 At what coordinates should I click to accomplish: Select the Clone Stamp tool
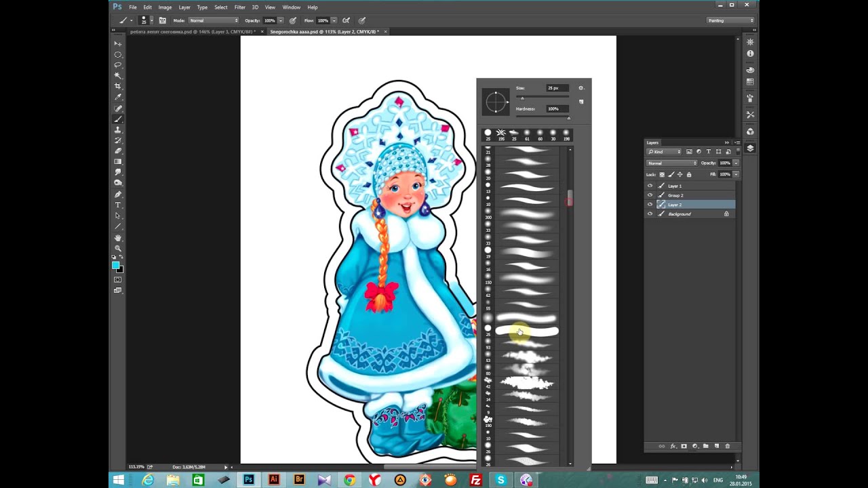click(x=118, y=129)
